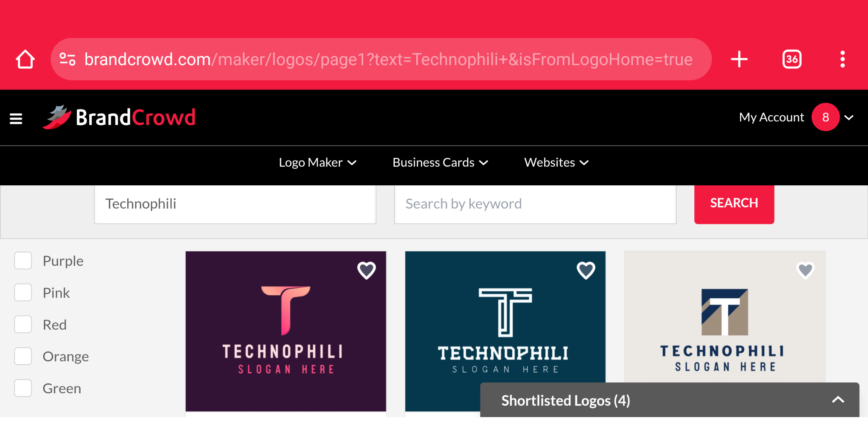Favorite the dark teal Technophili logo
This screenshot has width=868, height=434.
(586, 270)
